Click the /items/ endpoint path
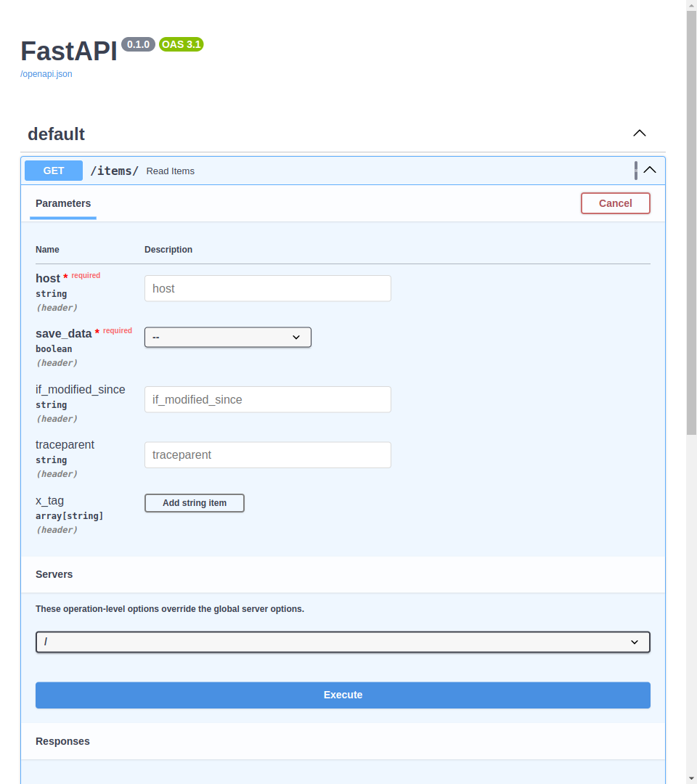 coord(114,171)
